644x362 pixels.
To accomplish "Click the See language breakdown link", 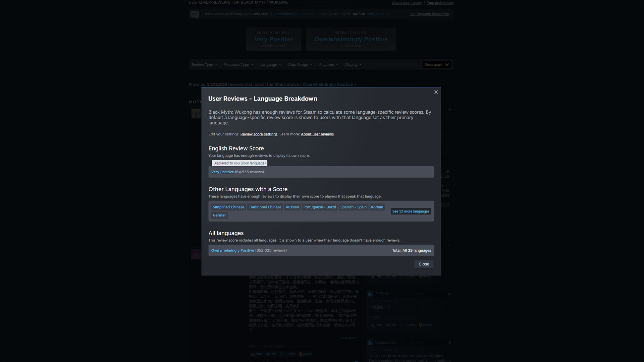I will [429, 14].
